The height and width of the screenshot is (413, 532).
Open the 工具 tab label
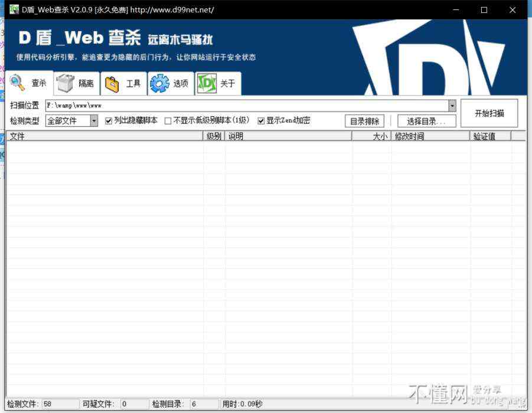pos(133,83)
